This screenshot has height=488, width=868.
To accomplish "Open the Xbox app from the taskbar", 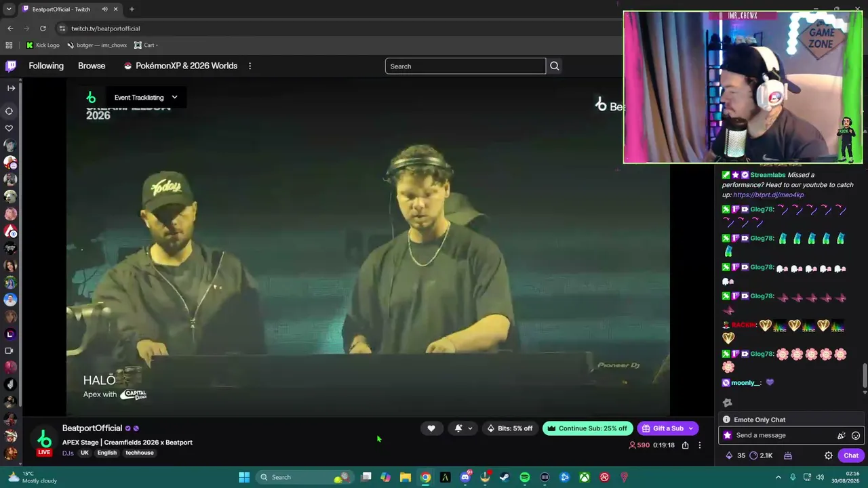I will (585, 477).
